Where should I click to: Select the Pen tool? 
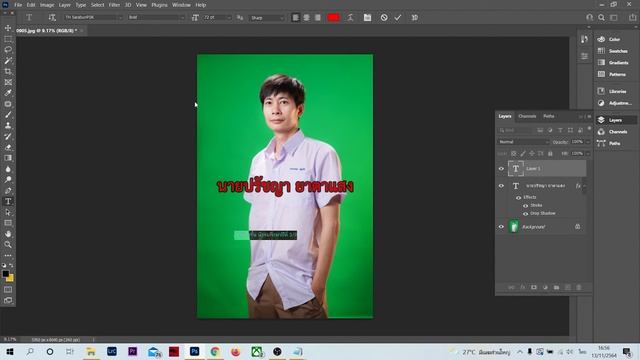click(8, 190)
